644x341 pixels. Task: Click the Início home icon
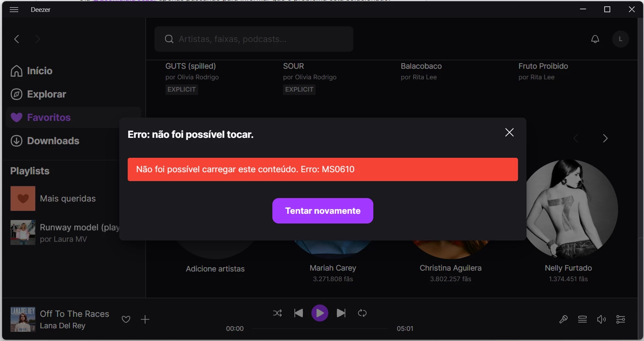tap(17, 71)
